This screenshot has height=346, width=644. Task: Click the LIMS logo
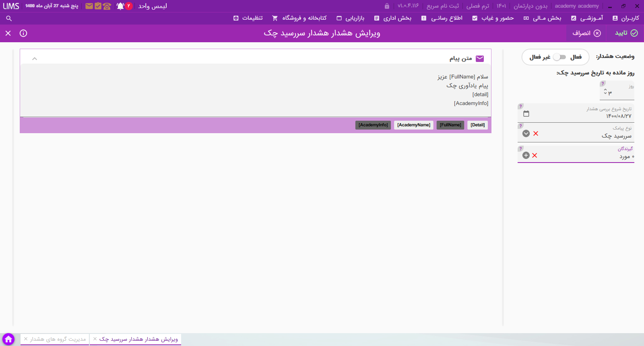point(11,6)
